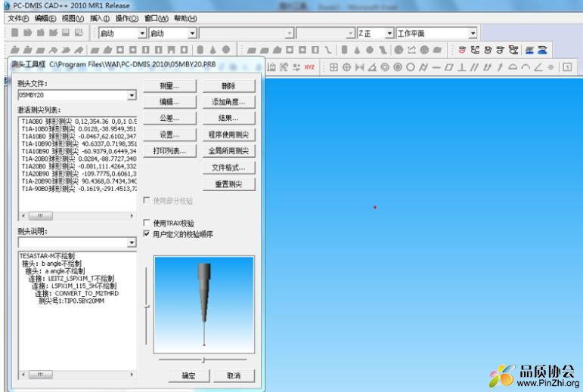Pick the Angularity angle icon
Screen dimensions: 583x392
pyautogui.click(x=538, y=67)
